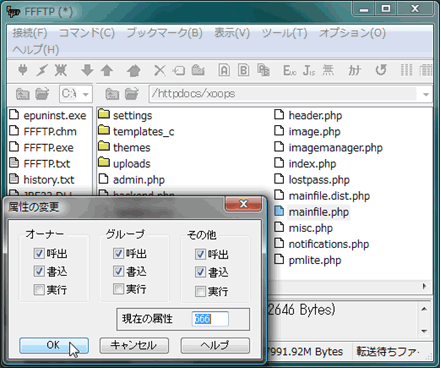Toggle オーナー 書込 (write) checkbox

click(39, 271)
